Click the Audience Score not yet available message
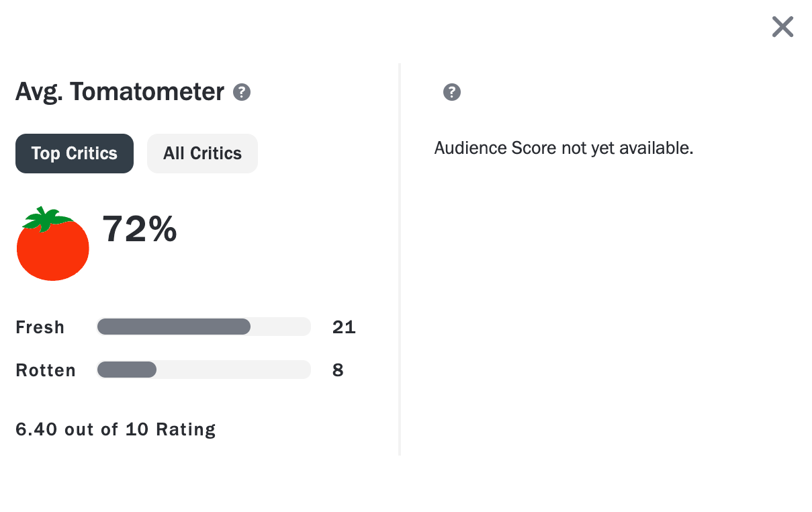 (563, 148)
